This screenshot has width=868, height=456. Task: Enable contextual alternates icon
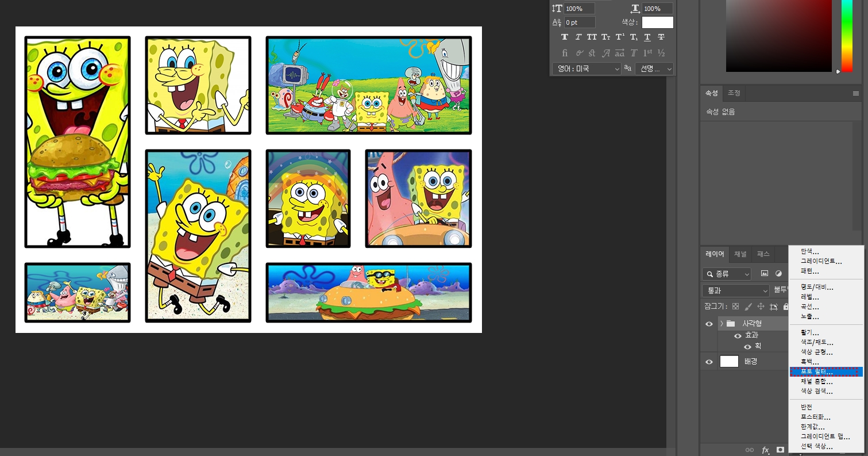tap(578, 53)
